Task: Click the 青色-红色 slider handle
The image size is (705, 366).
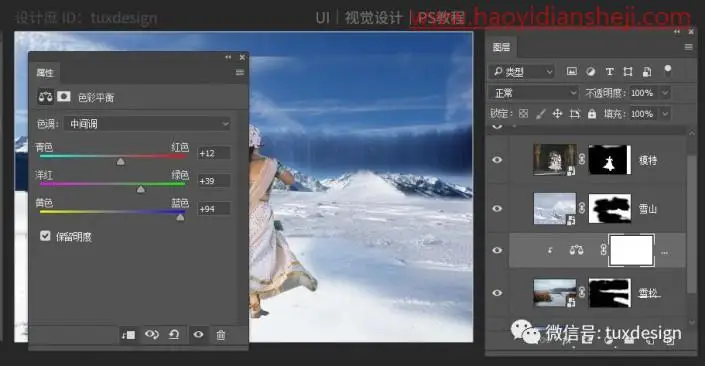Action: [x=120, y=161]
